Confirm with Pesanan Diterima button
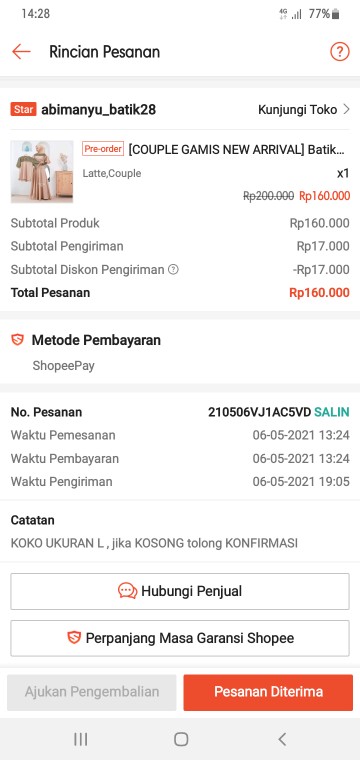This screenshot has height=760, width=360. 268,692
